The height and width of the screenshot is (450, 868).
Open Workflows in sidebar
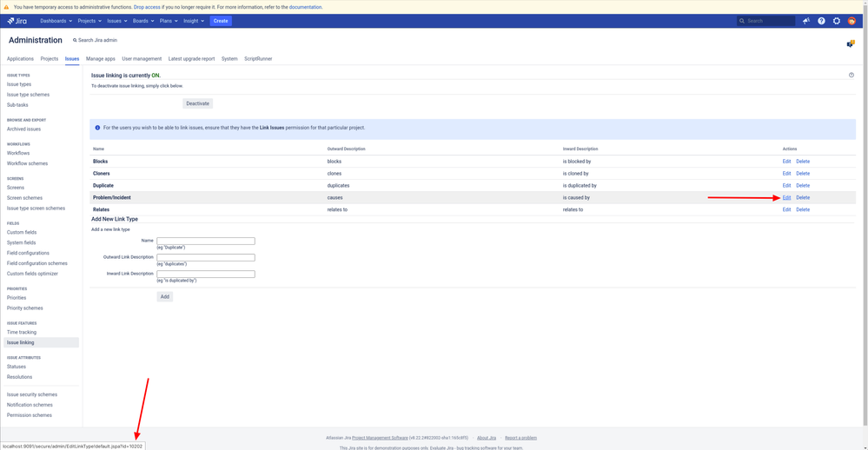point(18,153)
